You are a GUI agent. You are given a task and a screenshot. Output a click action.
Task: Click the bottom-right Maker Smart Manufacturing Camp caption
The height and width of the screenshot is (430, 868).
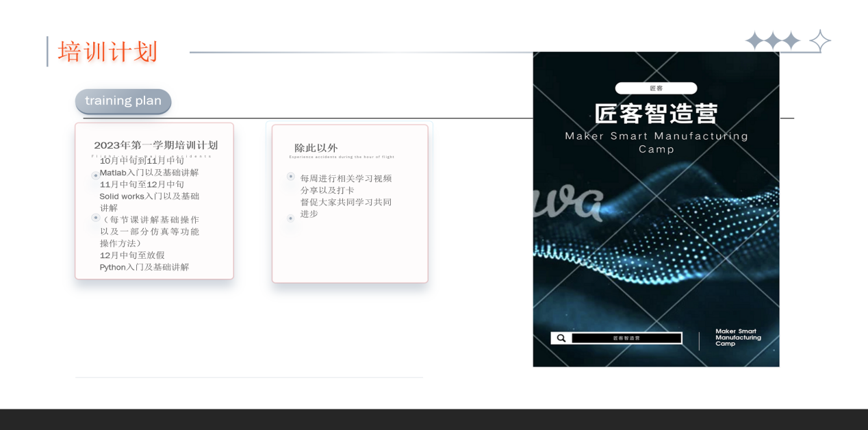click(738, 338)
